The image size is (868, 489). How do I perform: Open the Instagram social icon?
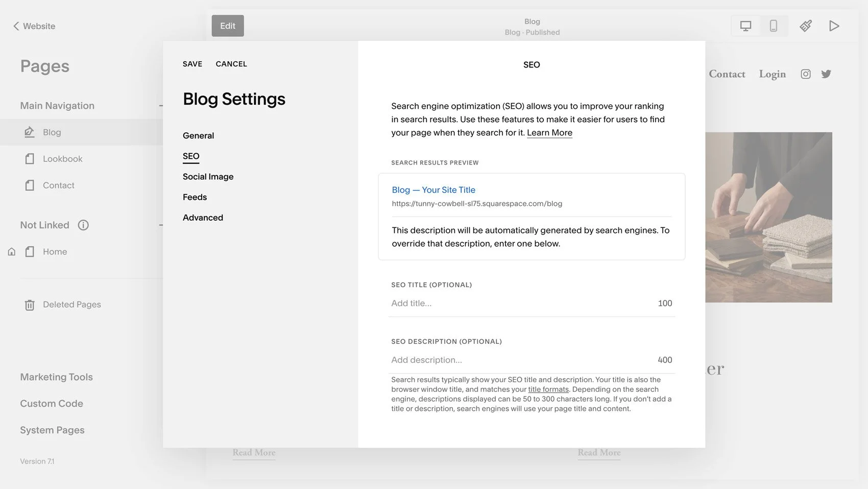(806, 74)
